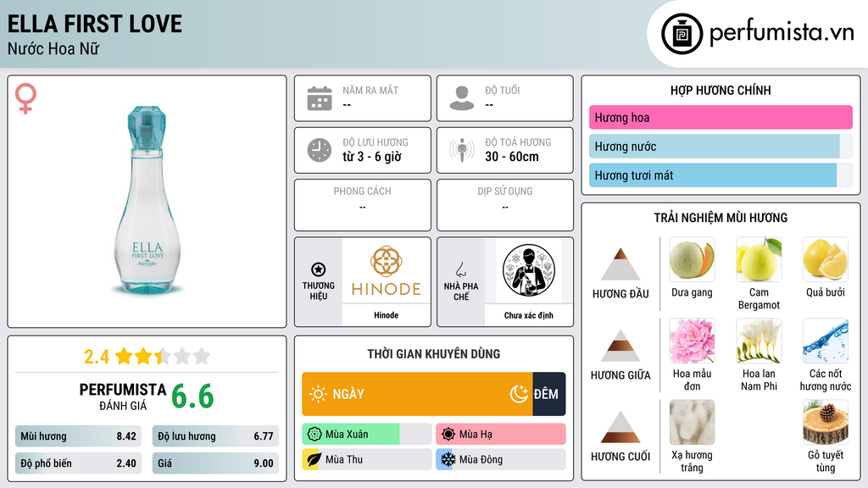
Task: Click the 2.4 star rating number
Action: point(97,357)
